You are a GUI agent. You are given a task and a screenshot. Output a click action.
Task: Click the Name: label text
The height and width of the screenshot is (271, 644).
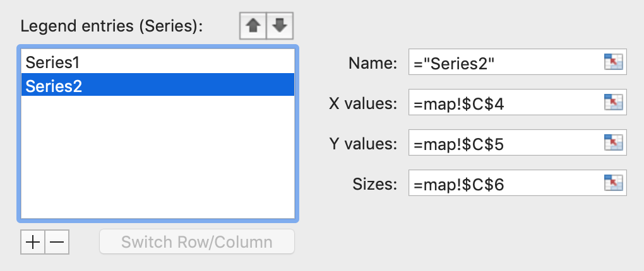373,63
